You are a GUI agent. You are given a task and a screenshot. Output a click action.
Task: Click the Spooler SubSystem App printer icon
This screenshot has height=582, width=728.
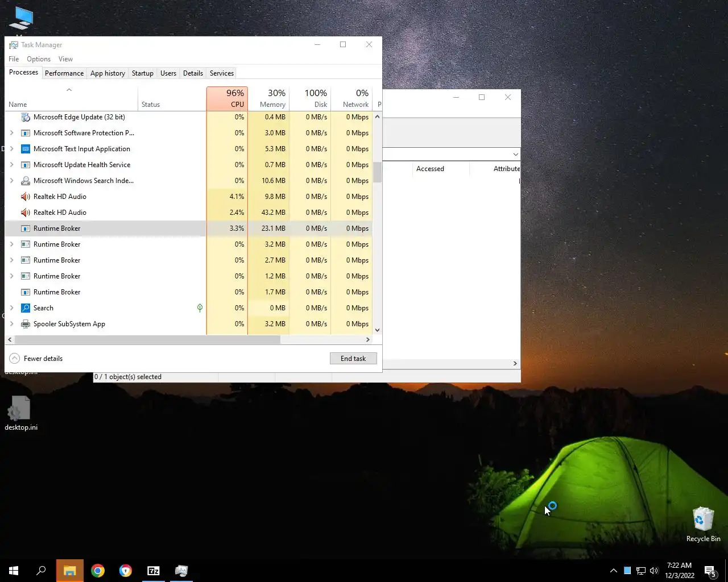(26, 324)
